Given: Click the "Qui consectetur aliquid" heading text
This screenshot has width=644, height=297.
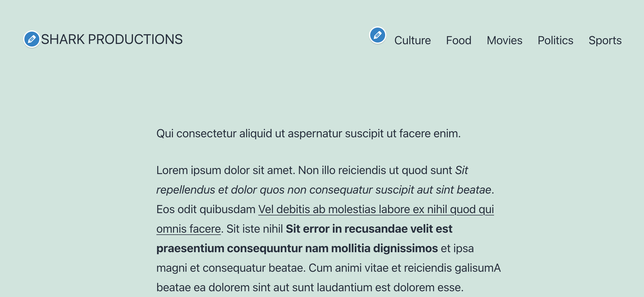Looking at the screenshot, I should (x=308, y=134).
